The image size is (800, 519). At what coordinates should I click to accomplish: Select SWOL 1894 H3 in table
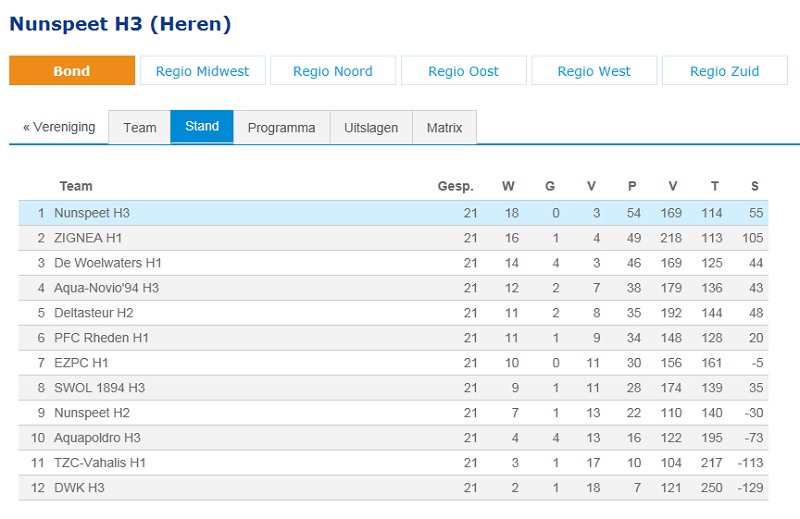point(393,388)
